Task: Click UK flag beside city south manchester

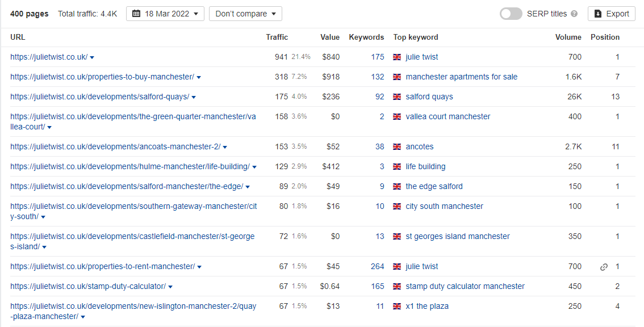Action: pyautogui.click(x=397, y=206)
